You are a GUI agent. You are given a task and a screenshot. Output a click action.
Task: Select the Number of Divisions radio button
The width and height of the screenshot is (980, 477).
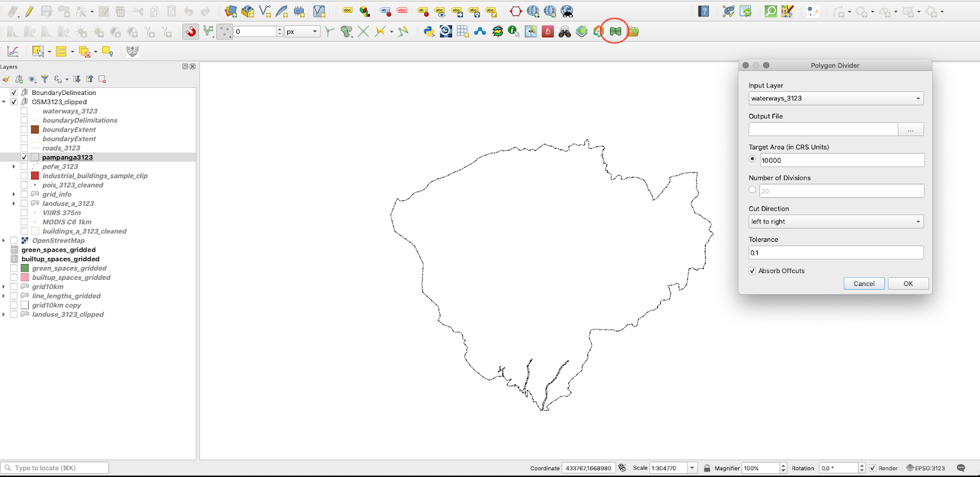(752, 190)
